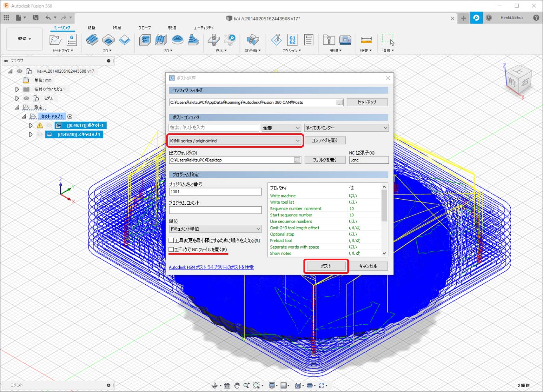Open the tool library icon in 管理
The width and height of the screenshot is (543, 392).
coord(329,40)
